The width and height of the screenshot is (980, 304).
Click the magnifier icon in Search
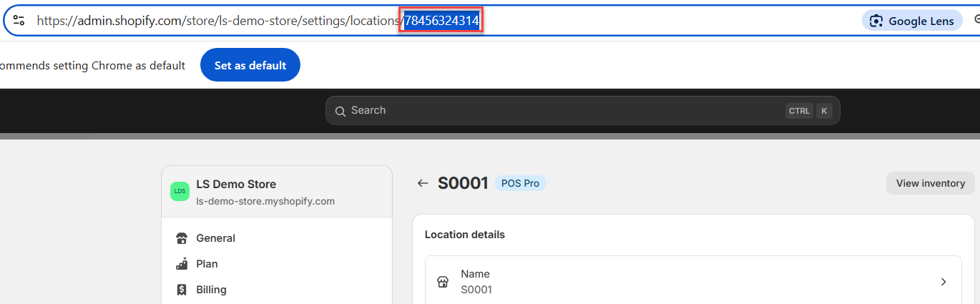coord(340,111)
